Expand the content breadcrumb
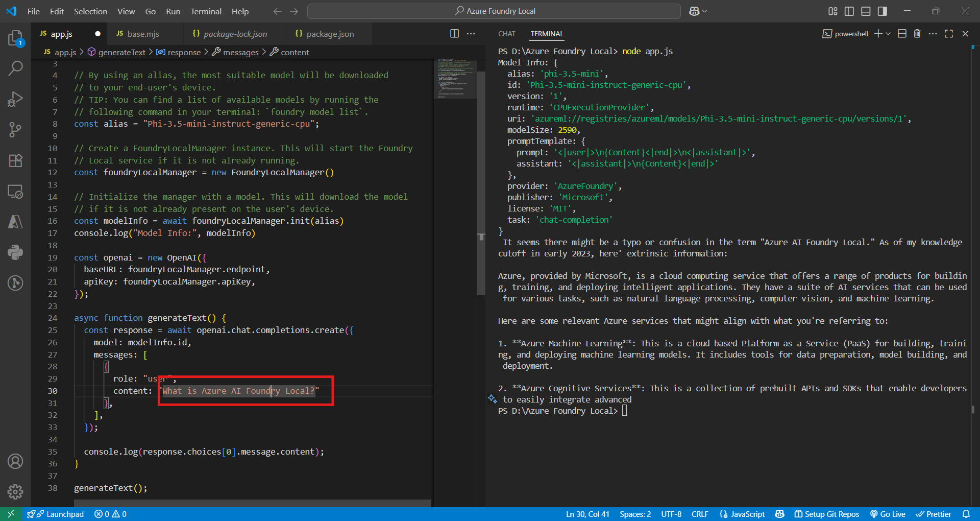980x521 pixels. coord(289,52)
